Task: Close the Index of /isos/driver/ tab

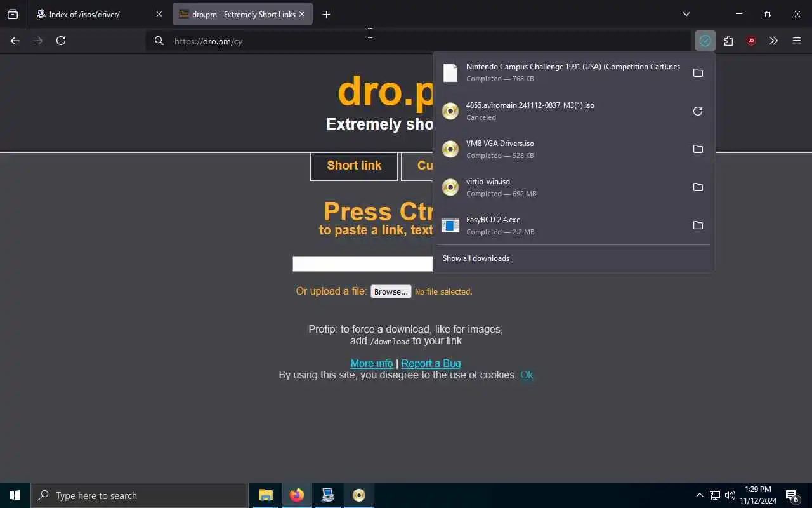Action: 159,14
